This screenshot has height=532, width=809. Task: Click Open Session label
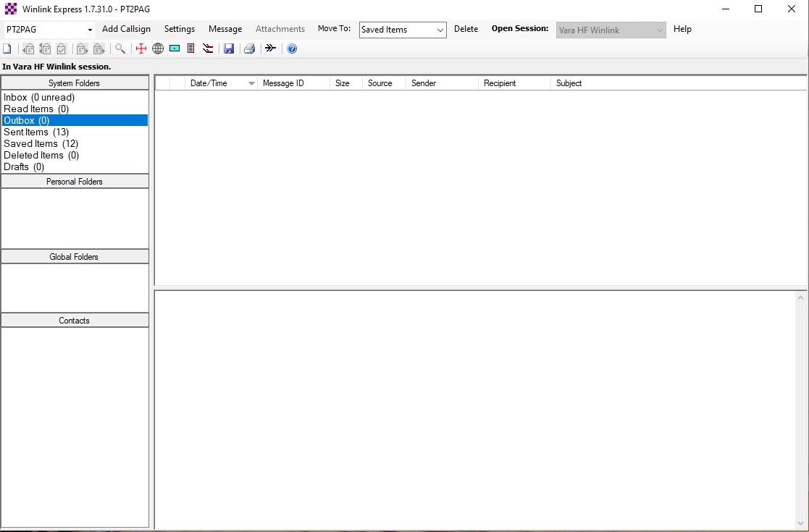520,28
